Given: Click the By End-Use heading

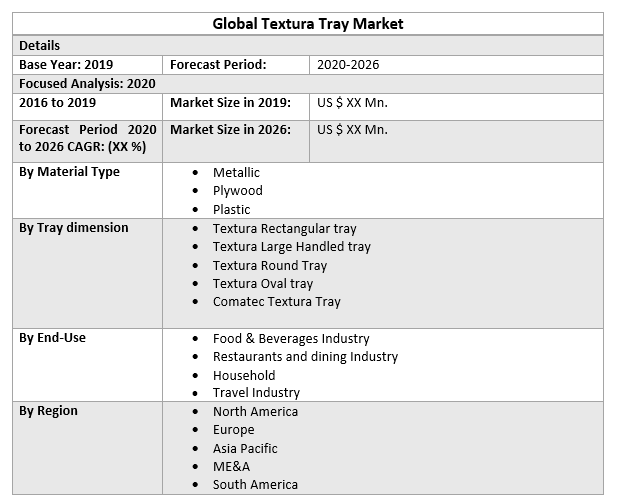Looking at the screenshot, I should tap(52, 338).
